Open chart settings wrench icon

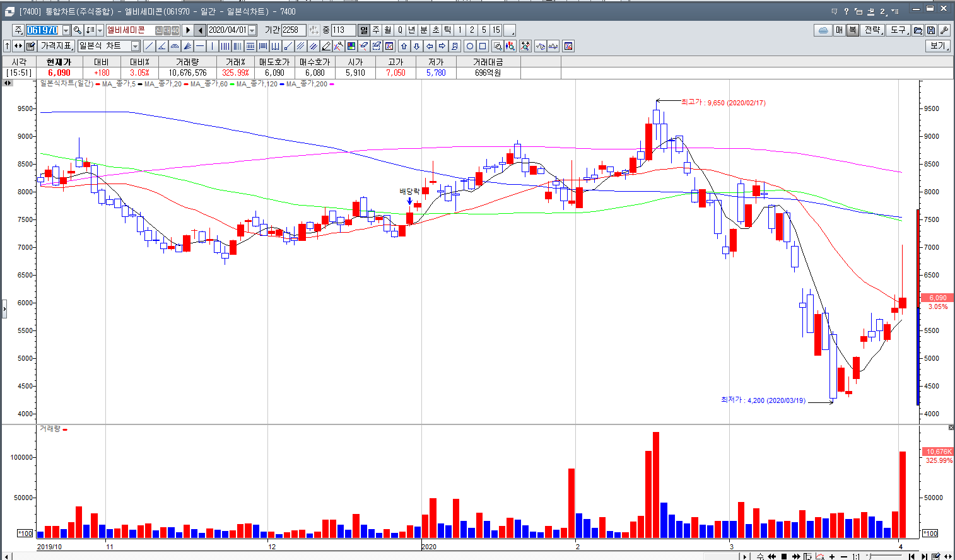(944, 30)
